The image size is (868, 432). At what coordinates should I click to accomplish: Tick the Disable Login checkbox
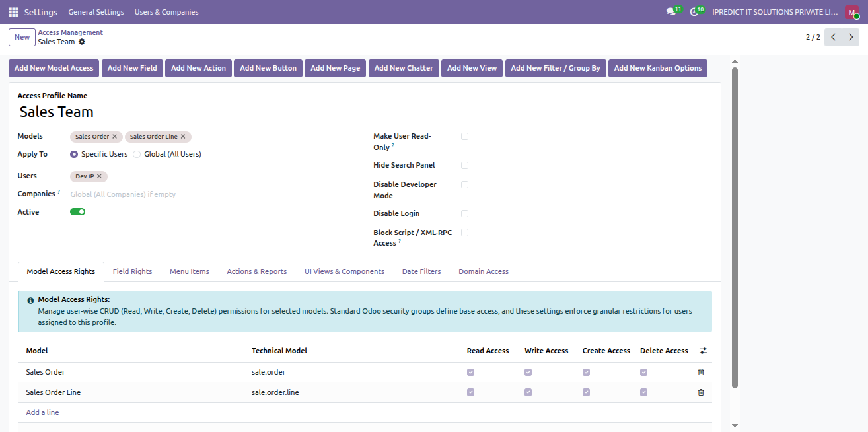tap(465, 213)
